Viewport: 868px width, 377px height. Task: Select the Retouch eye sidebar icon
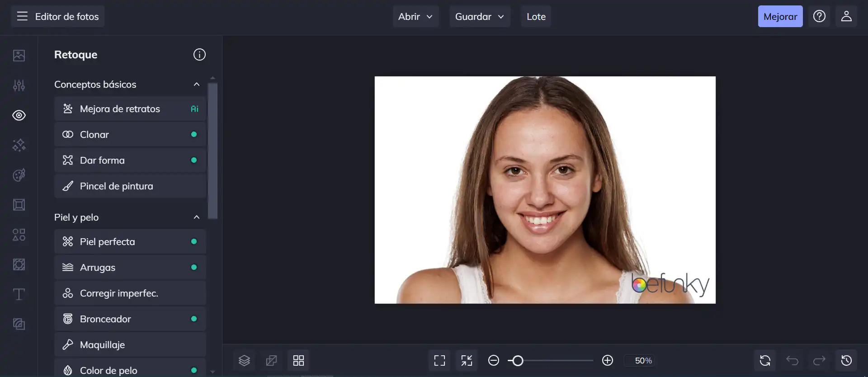coord(19,115)
